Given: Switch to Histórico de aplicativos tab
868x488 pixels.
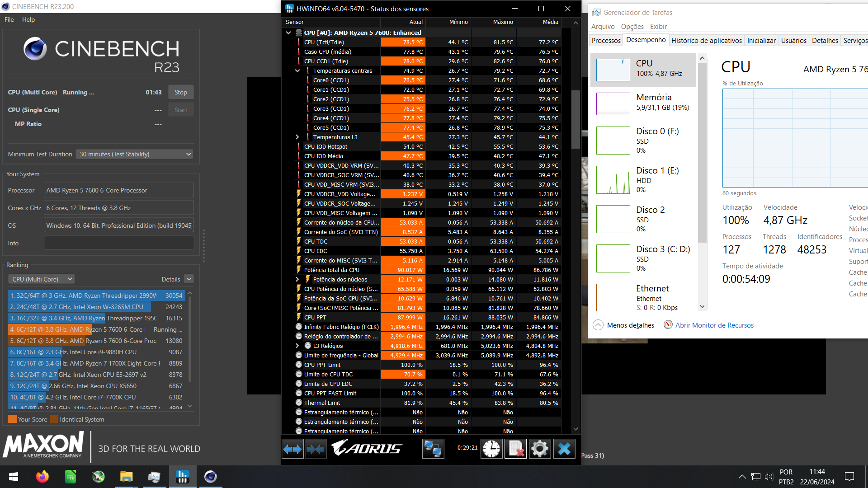Looking at the screenshot, I should click(707, 40).
